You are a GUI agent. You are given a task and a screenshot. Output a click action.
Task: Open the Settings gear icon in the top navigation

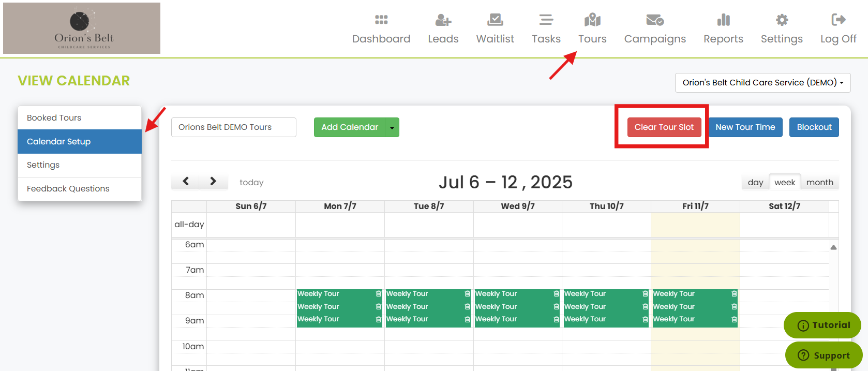pos(782,20)
